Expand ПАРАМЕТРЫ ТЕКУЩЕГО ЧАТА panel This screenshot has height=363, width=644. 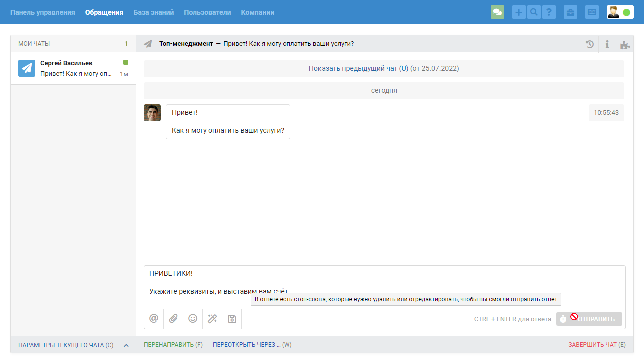point(66,345)
